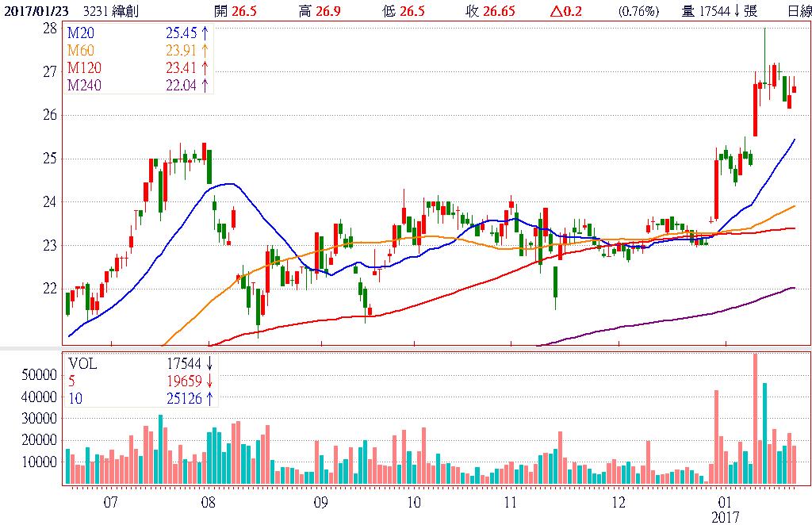This screenshot has width=812, height=525.
Task: Toggle the M60 moving average legend entry
Action: click(82, 52)
